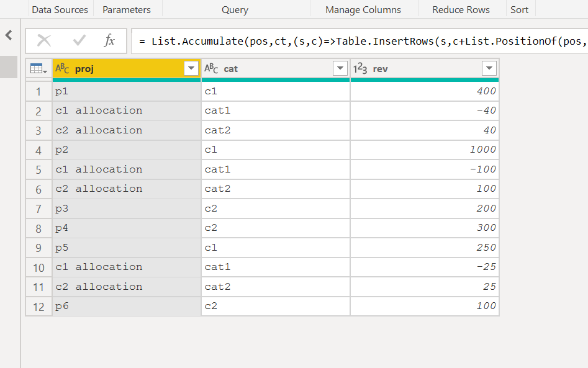The height and width of the screenshot is (368, 588).
Task: Select cat2 cell in row 6
Action: [x=276, y=189]
